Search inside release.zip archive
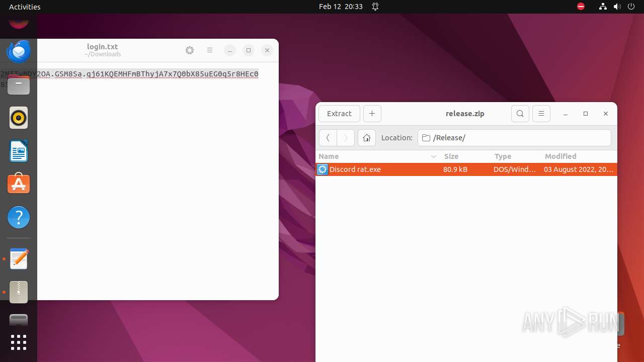Image resolution: width=644 pixels, height=362 pixels. (520, 114)
